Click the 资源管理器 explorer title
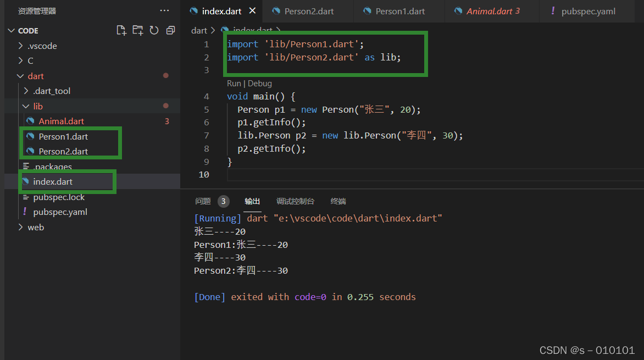The height and width of the screenshot is (360, 644). [37, 11]
